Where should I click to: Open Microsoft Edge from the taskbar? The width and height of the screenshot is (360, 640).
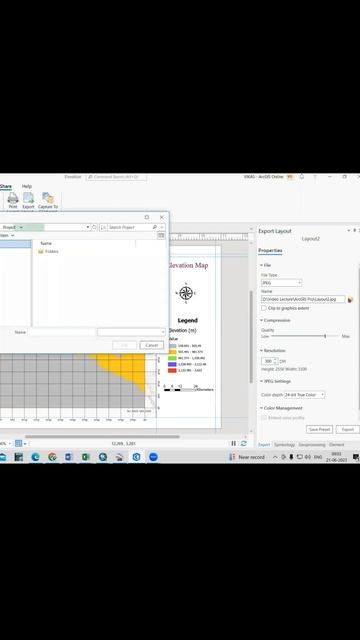tap(36, 457)
